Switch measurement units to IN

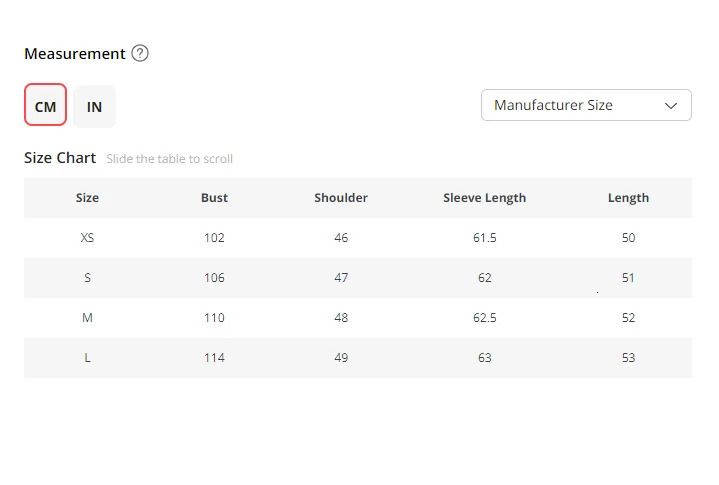click(x=94, y=106)
